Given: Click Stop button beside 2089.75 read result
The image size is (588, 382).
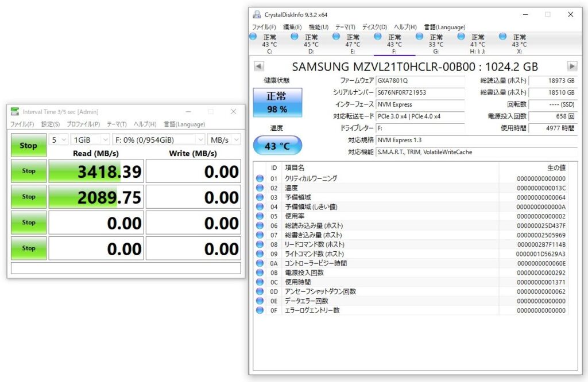Looking at the screenshot, I should (x=29, y=197).
